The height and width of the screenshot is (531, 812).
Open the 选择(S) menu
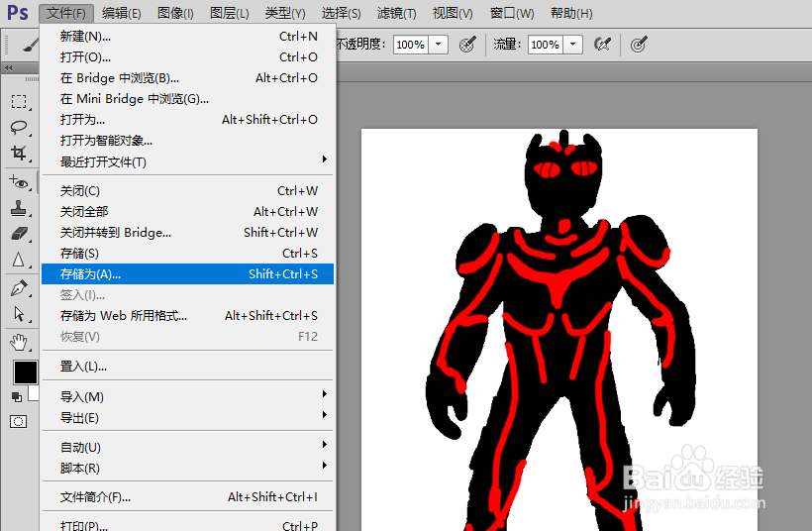click(342, 13)
